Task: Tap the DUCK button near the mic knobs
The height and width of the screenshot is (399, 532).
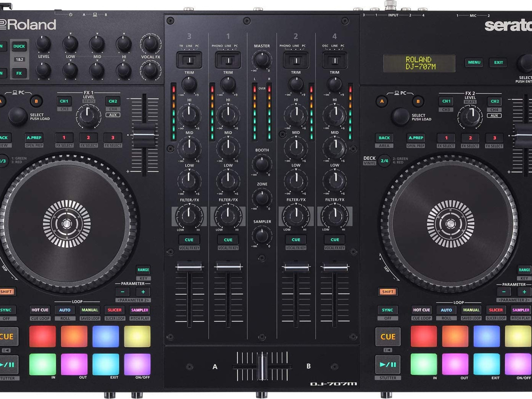Action: (x=19, y=46)
